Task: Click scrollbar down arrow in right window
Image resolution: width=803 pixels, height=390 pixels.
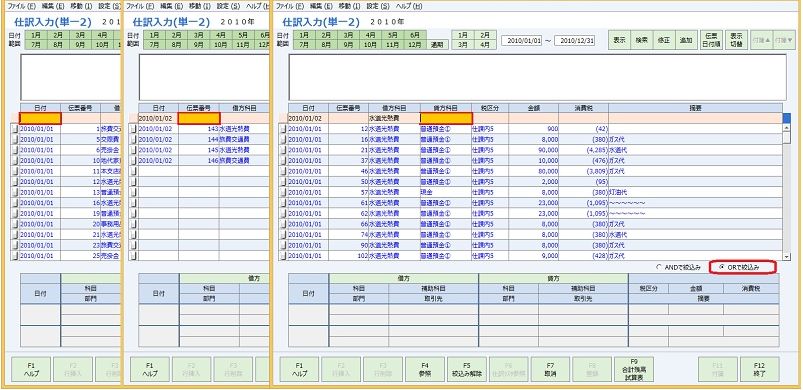Action: click(787, 256)
